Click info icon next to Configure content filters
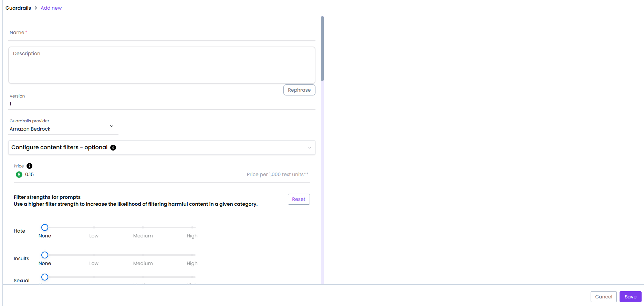This screenshot has height=306, width=644. (113, 147)
